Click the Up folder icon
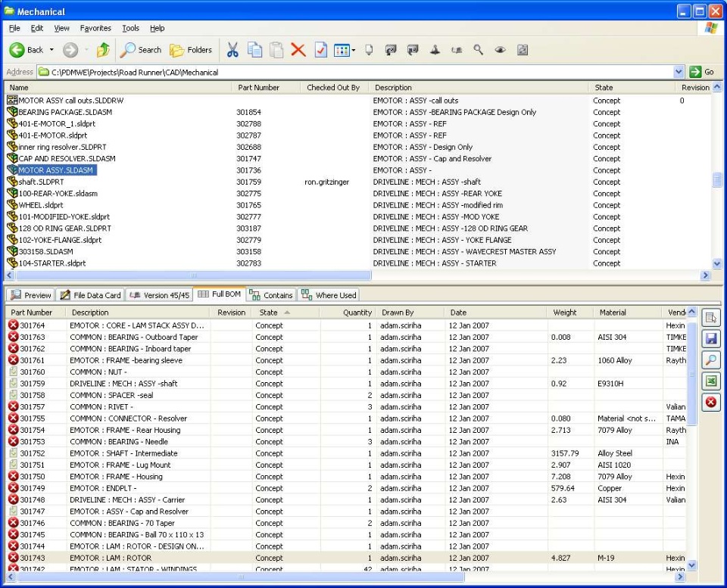 pyautogui.click(x=103, y=50)
